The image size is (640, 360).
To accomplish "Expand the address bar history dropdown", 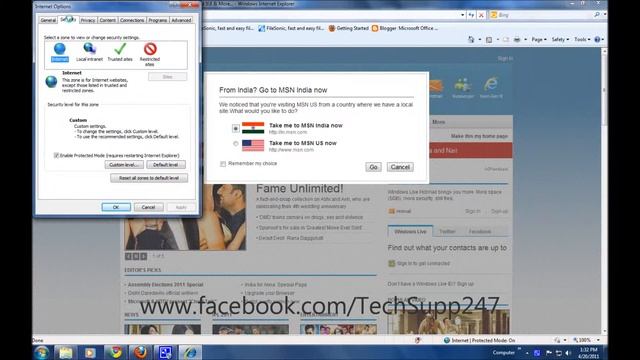I will (462, 15).
